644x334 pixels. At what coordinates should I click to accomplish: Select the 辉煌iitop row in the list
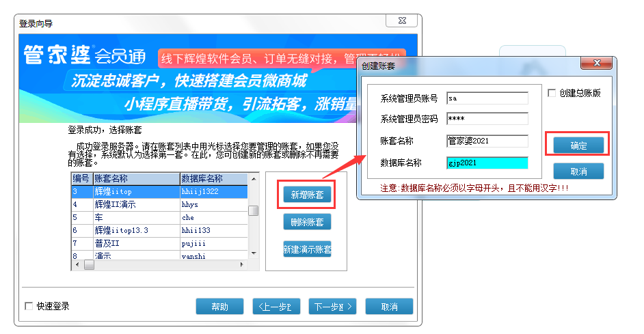[x=160, y=192]
